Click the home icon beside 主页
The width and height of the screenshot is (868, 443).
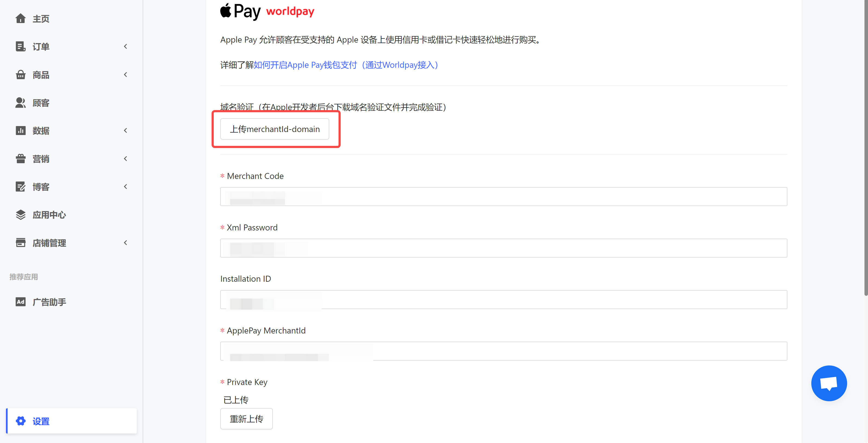click(21, 18)
